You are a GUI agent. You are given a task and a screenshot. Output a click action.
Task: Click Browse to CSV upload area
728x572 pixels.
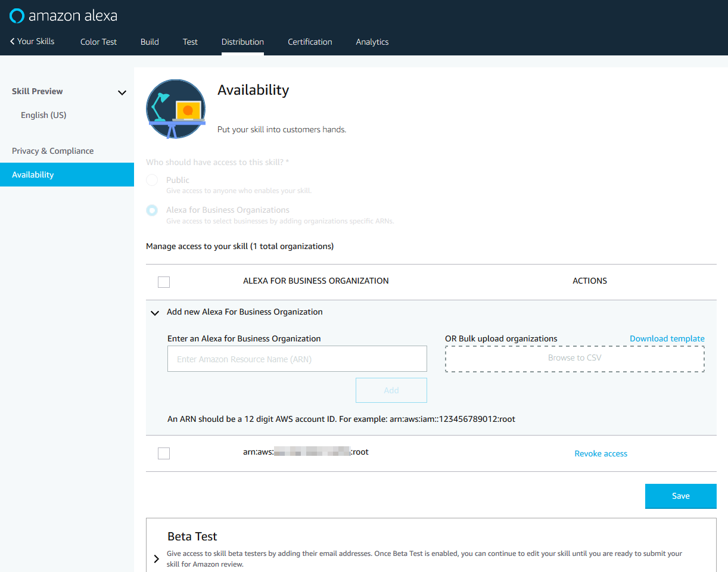pos(574,359)
